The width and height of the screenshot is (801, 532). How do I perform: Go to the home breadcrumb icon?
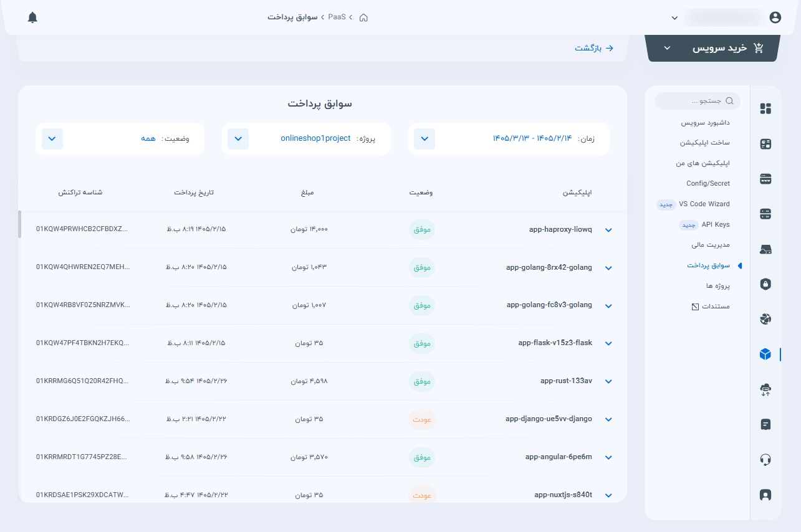[x=363, y=17]
